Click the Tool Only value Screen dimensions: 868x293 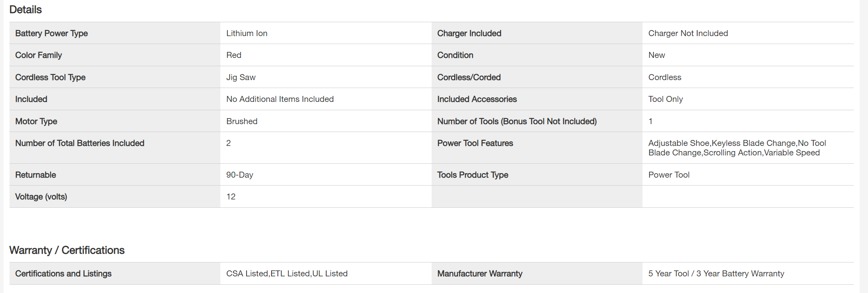click(x=665, y=99)
